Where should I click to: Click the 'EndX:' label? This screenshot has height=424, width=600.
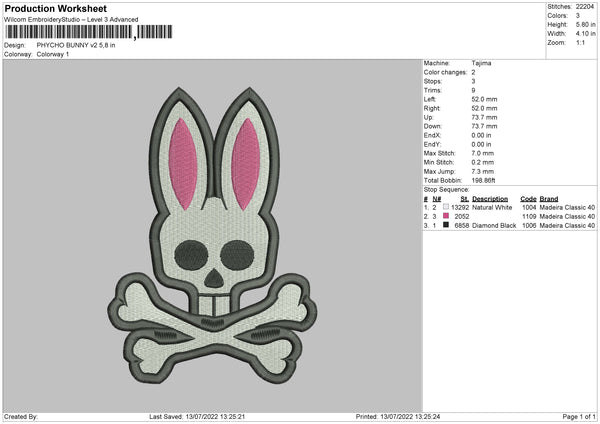pyautogui.click(x=432, y=135)
